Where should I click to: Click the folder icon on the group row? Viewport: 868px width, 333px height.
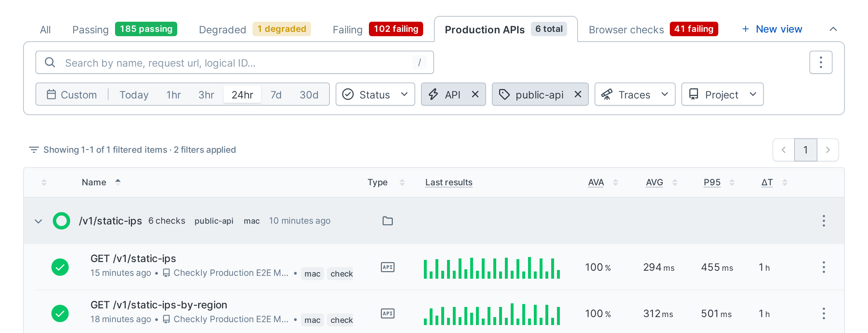[387, 221]
